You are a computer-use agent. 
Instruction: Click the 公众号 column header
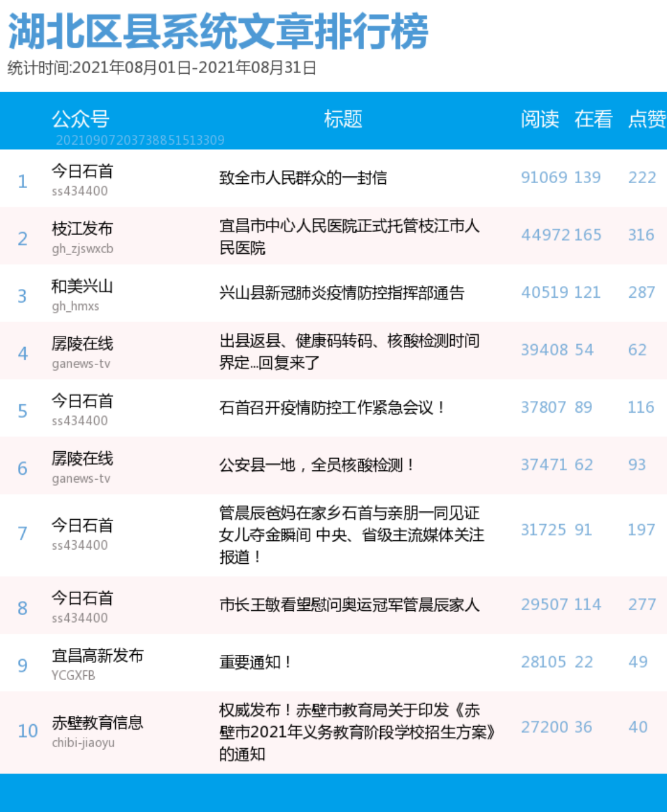[81, 119]
